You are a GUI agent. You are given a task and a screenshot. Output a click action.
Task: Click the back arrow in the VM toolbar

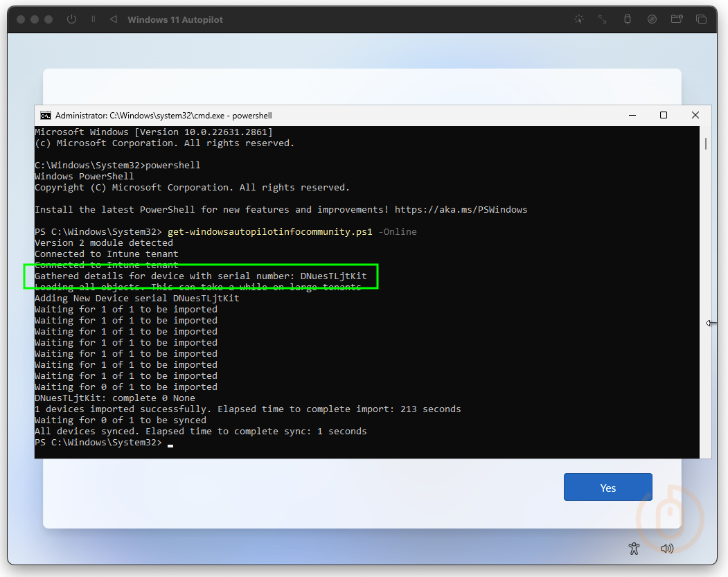point(113,19)
